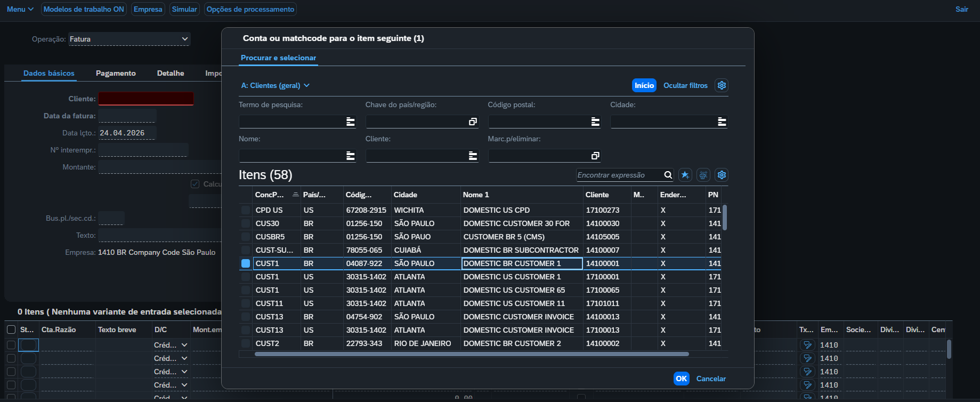Open the Operação dropdown showing Fatura

129,39
